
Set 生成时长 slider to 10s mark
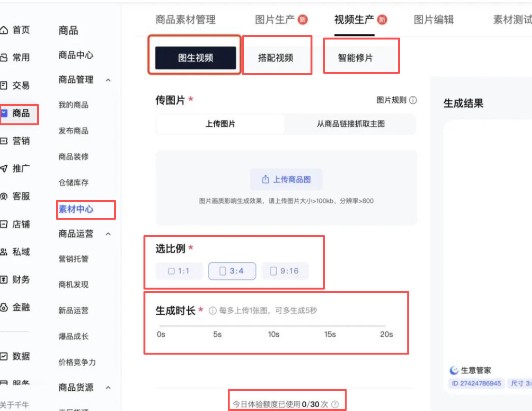(273, 327)
